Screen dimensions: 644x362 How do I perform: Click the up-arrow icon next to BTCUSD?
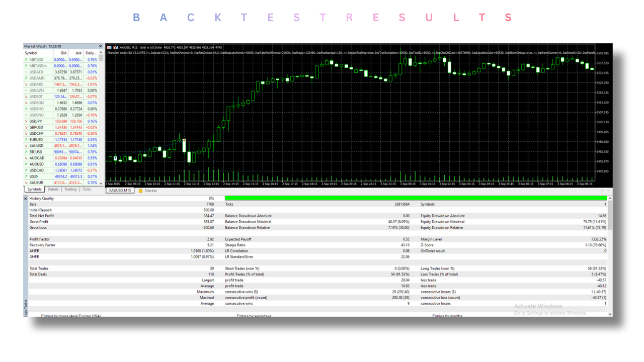click(26, 152)
